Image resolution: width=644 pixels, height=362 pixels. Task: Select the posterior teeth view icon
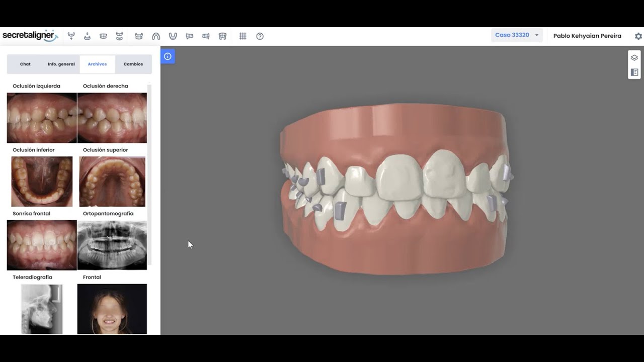pyautogui.click(x=222, y=36)
